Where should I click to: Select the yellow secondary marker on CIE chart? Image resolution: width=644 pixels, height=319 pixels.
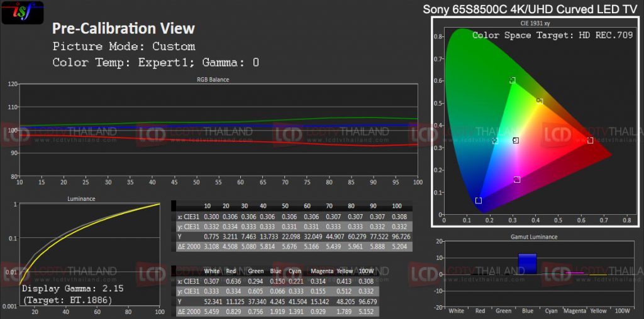[540, 101]
